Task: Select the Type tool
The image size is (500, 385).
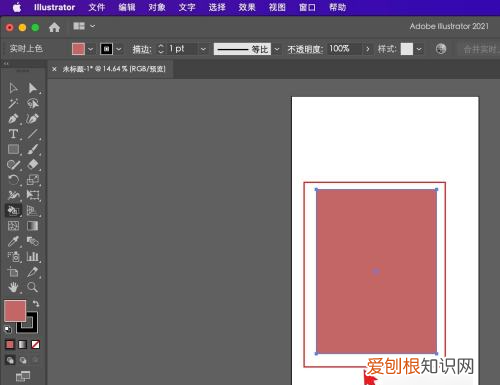Action: (x=13, y=134)
